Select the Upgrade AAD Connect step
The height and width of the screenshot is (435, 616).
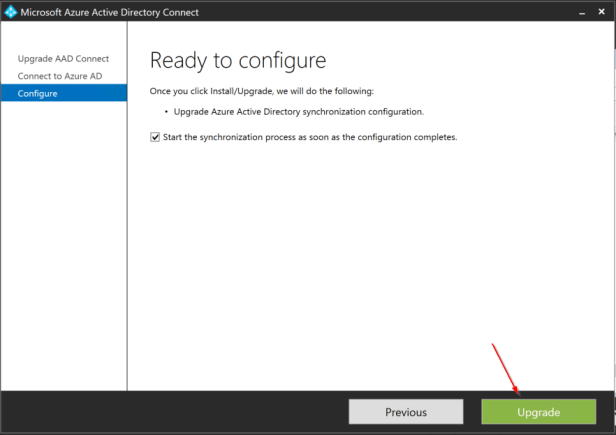(63, 59)
